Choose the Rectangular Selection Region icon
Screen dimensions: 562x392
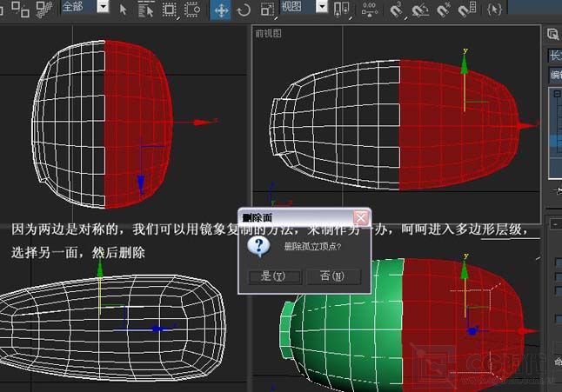click(169, 10)
